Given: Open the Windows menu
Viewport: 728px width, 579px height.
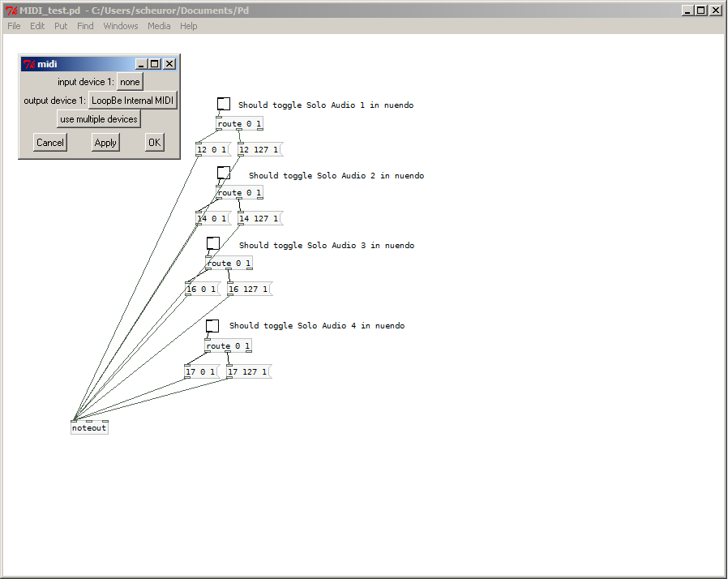Looking at the screenshot, I should coord(121,26).
